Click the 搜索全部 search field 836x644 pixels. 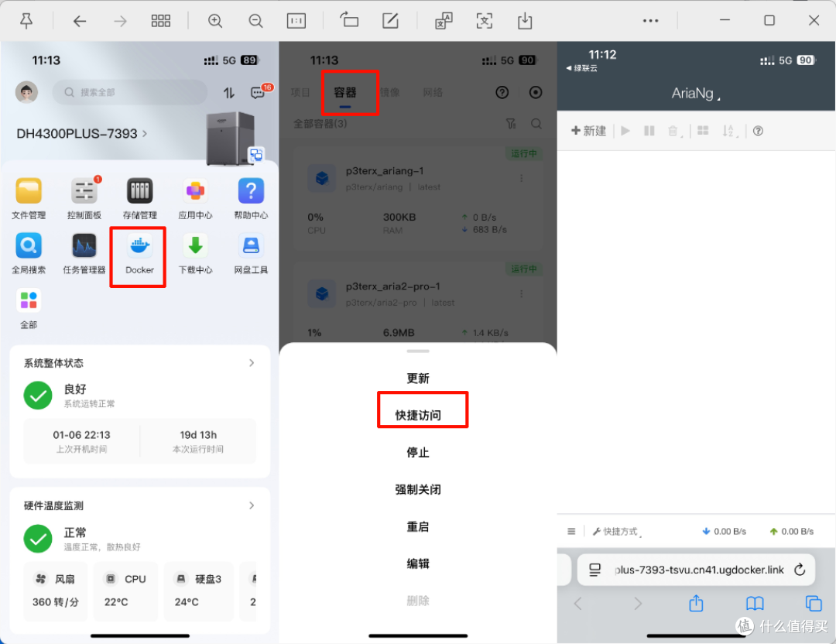coord(129,92)
